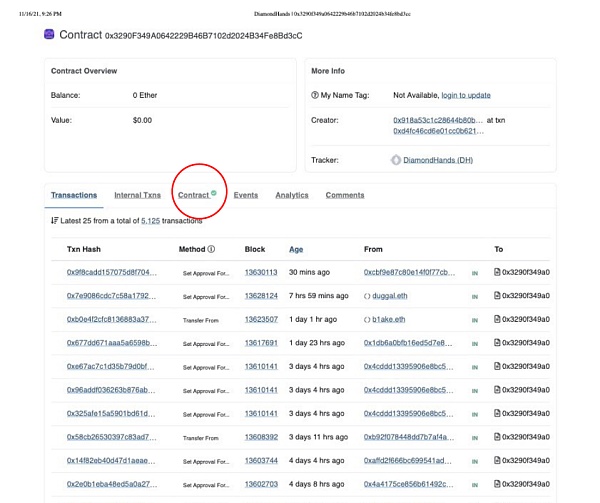Click the Method column info icon
The image size is (600, 503).
click(x=212, y=249)
